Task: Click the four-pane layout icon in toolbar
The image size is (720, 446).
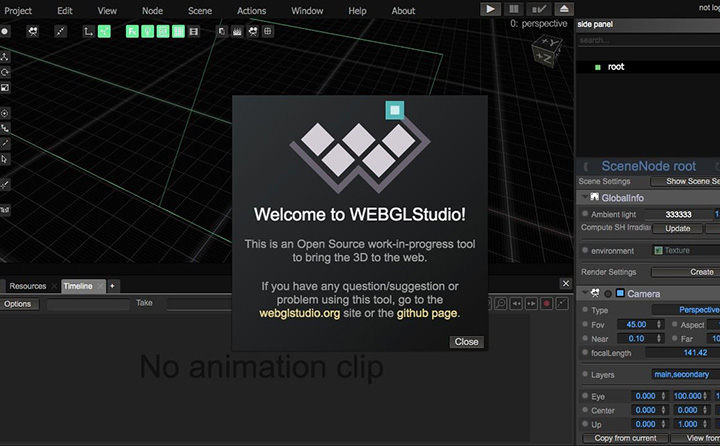Action: pyautogui.click(x=268, y=31)
